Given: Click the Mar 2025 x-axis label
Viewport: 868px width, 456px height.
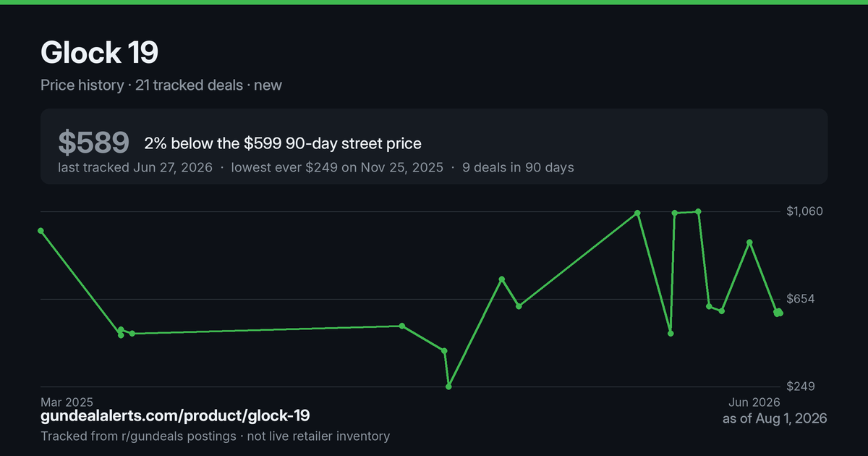Looking at the screenshot, I should 67,402.
